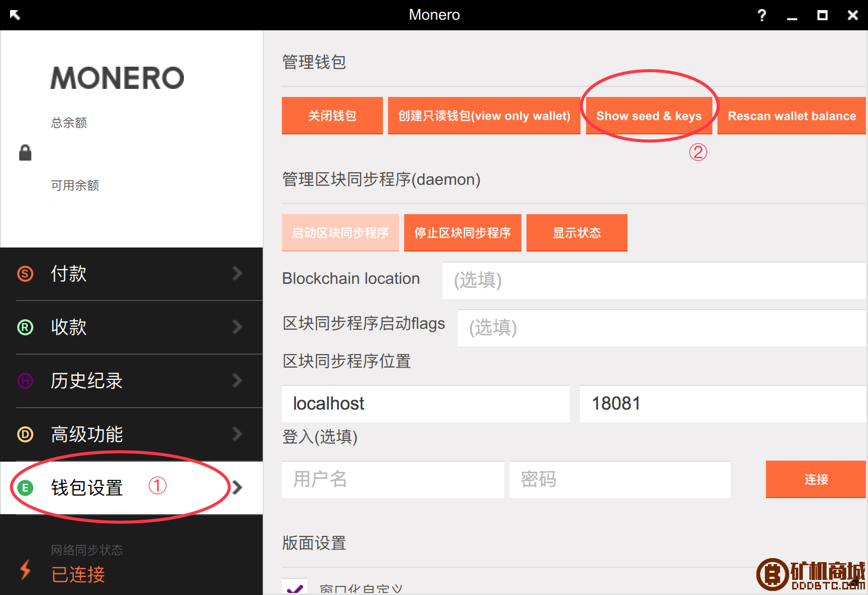Maximize the Monero window

coord(823,15)
